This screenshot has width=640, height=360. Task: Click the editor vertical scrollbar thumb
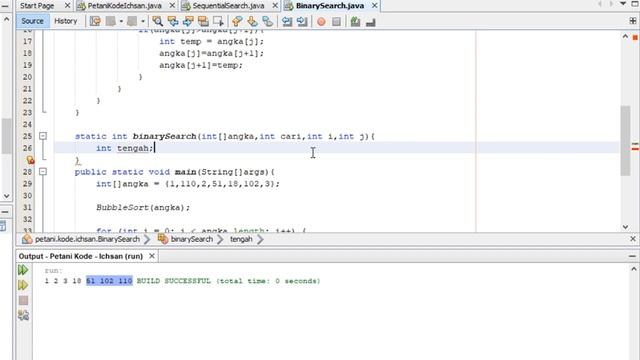(625, 141)
